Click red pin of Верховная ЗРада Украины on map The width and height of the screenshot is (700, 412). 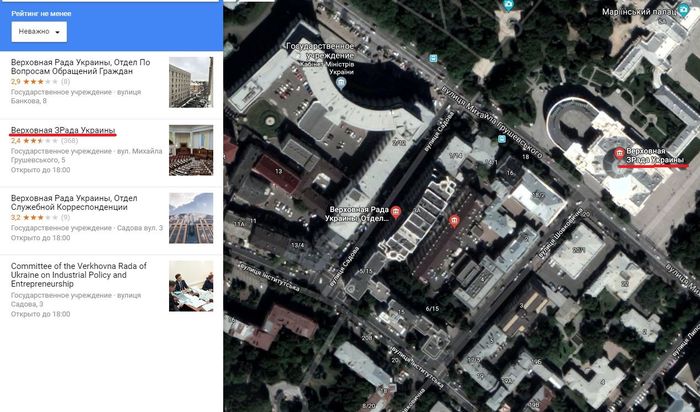(620, 153)
